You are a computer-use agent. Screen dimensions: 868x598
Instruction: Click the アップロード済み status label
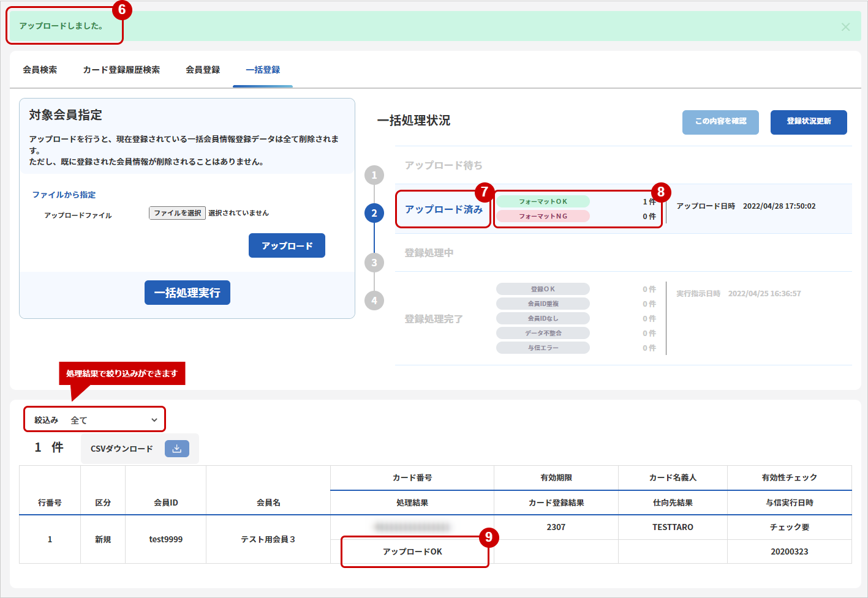click(x=443, y=209)
